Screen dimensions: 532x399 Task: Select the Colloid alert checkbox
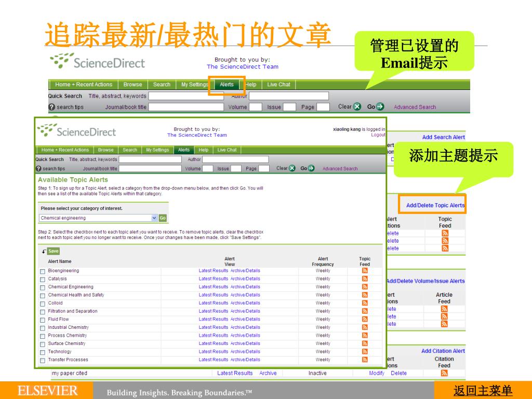point(43,304)
